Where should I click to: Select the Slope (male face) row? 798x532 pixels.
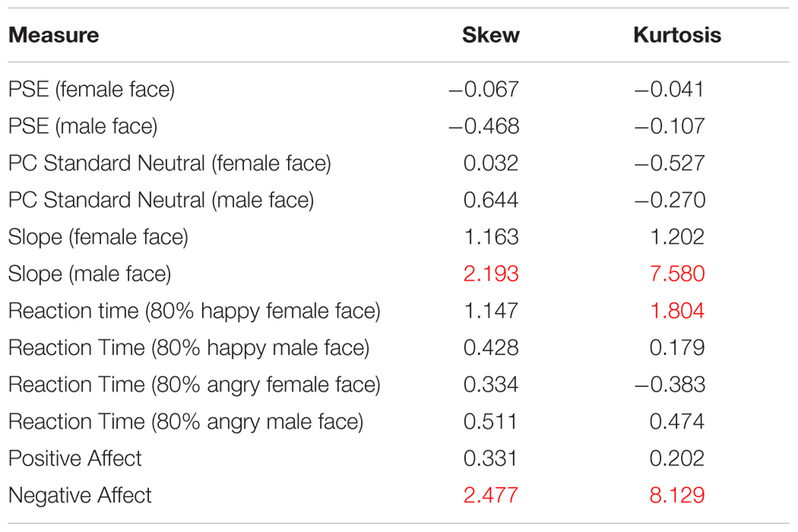399,274
